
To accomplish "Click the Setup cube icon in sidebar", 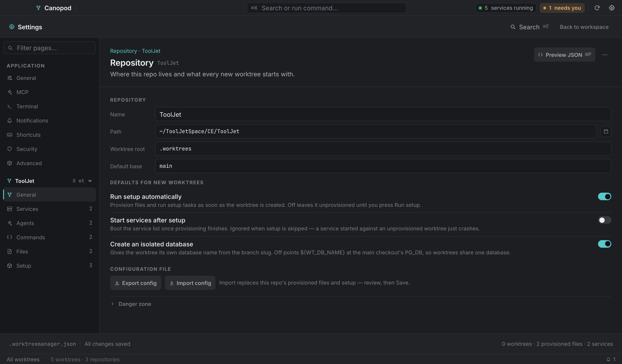I will (x=10, y=266).
